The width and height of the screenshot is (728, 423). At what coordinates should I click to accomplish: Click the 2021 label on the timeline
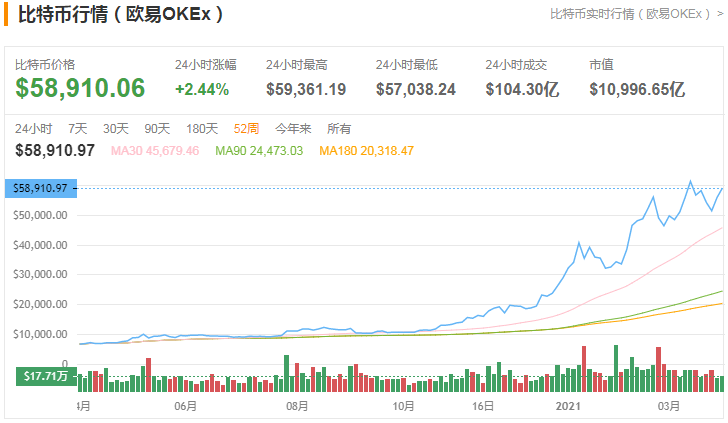(x=569, y=407)
